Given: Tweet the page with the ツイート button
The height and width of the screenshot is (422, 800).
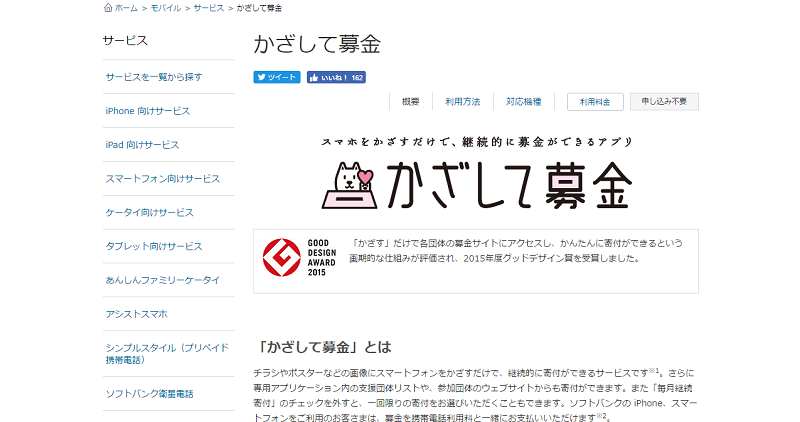Looking at the screenshot, I should 277,77.
